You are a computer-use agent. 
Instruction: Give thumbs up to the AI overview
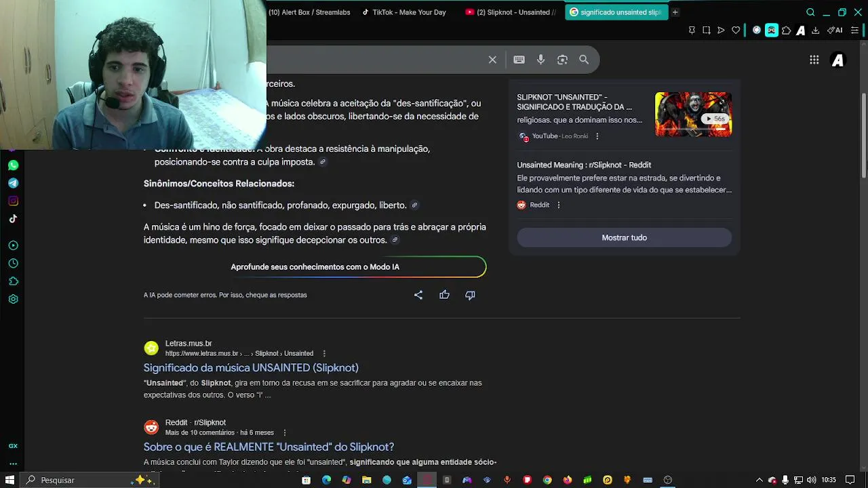click(444, 295)
